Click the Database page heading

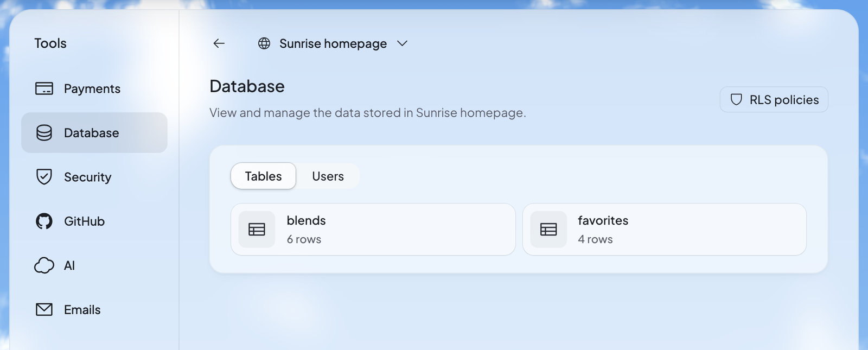247,86
